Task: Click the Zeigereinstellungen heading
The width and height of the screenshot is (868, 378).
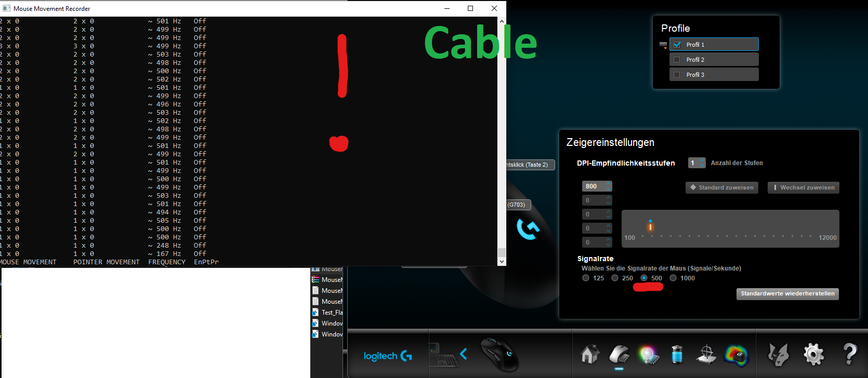Action: tap(610, 142)
